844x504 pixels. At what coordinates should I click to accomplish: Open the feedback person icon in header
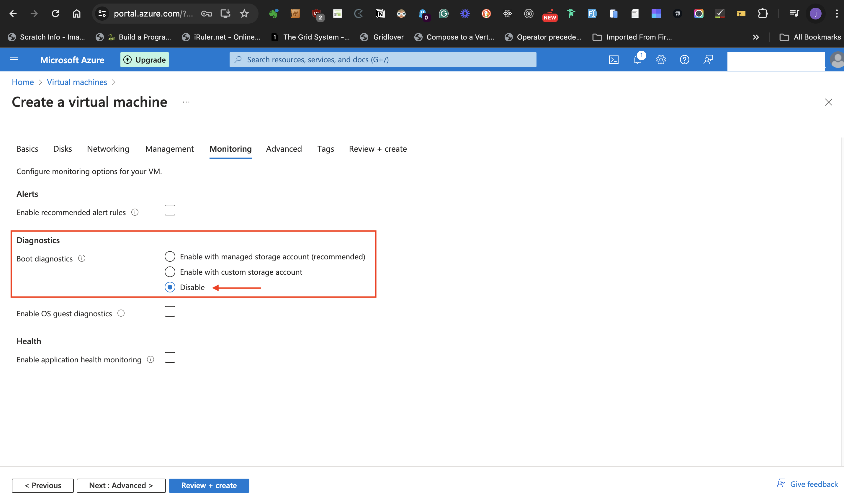[x=708, y=60]
